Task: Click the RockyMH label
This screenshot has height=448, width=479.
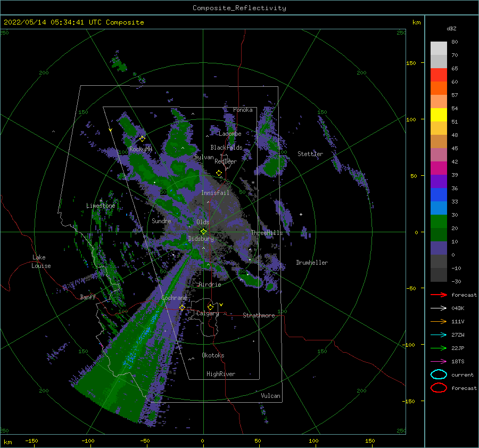Action: click(x=141, y=149)
